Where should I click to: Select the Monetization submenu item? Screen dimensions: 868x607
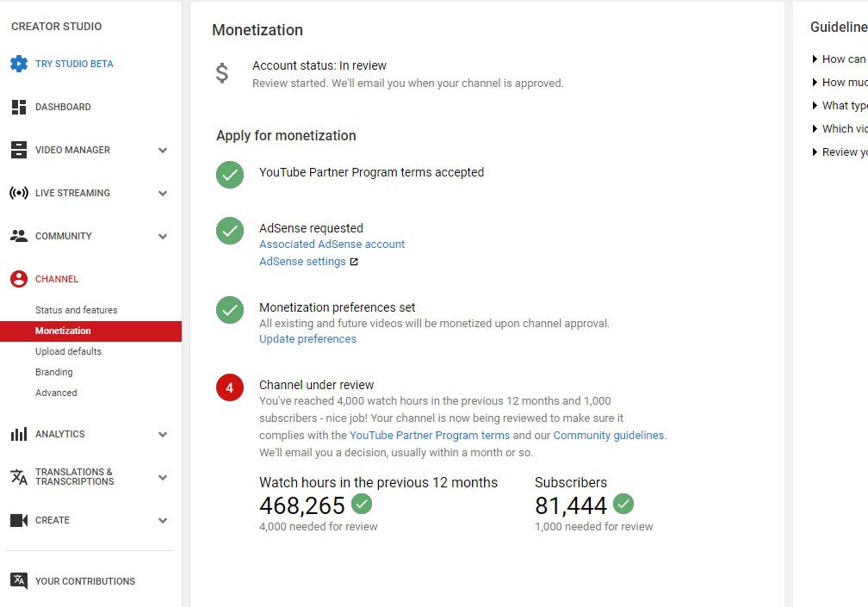pos(90,331)
